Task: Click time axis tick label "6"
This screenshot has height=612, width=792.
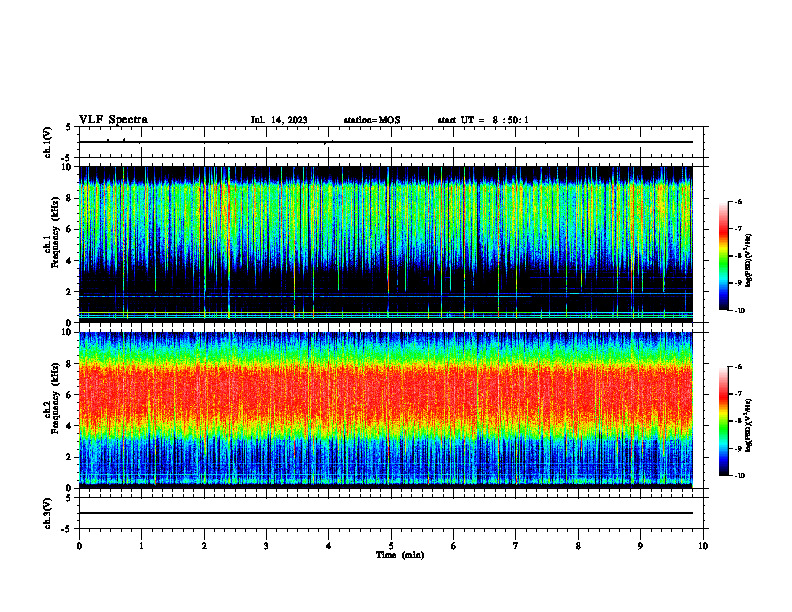Action: click(x=454, y=546)
